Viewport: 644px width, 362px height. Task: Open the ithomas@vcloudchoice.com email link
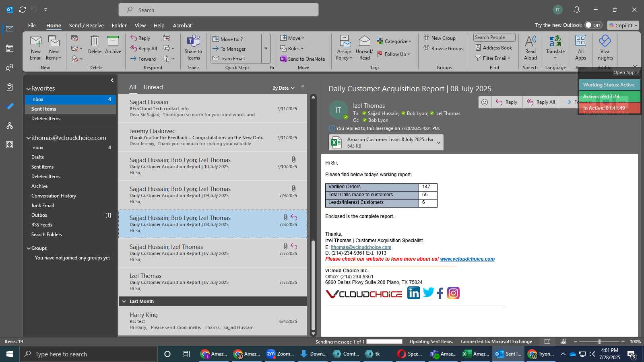(361, 247)
